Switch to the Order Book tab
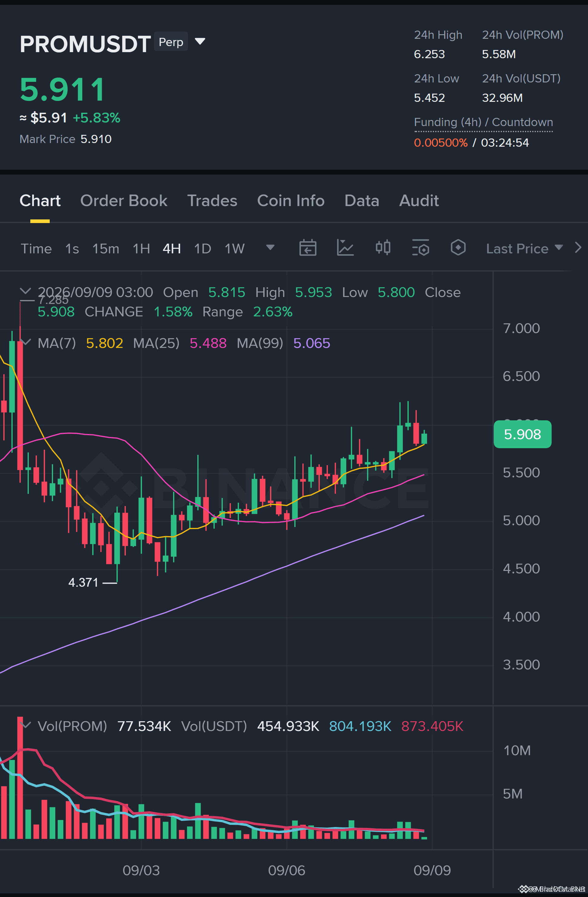This screenshot has height=897, width=588. tap(124, 201)
